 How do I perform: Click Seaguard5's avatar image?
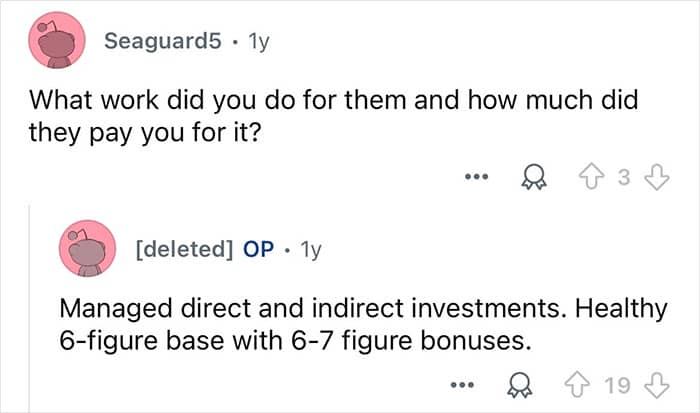55,41
